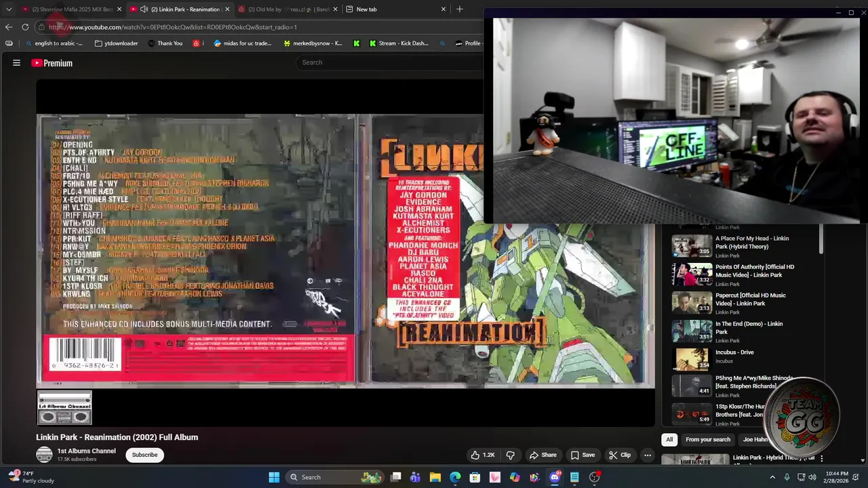
Task: Open the volume tray icon
Action: coord(812,477)
